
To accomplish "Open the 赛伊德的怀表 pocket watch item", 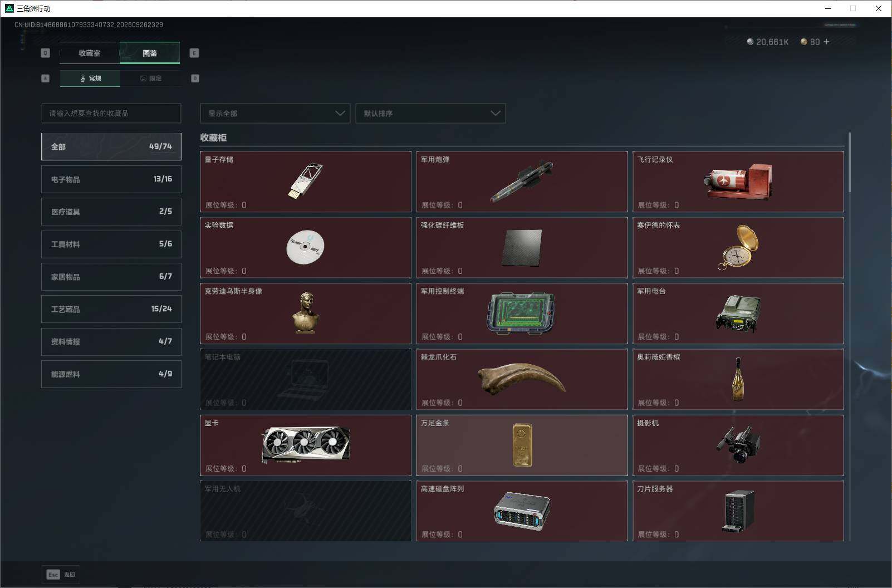I will tap(738, 247).
